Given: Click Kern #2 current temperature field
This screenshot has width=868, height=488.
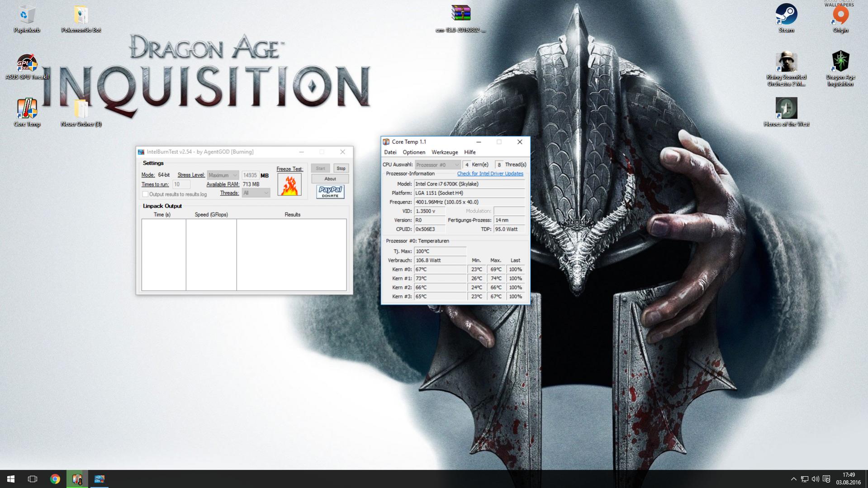Looking at the screenshot, I should [440, 288].
